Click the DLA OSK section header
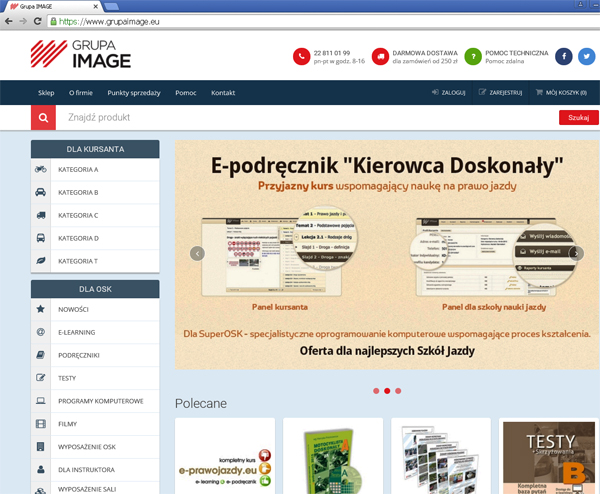The image size is (600, 494). click(95, 289)
